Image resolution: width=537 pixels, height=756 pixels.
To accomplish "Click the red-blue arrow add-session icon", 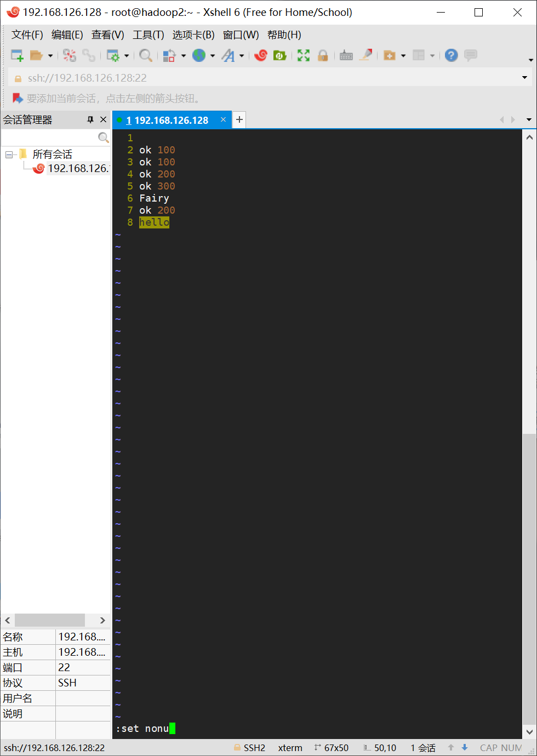I will [18, 98].
